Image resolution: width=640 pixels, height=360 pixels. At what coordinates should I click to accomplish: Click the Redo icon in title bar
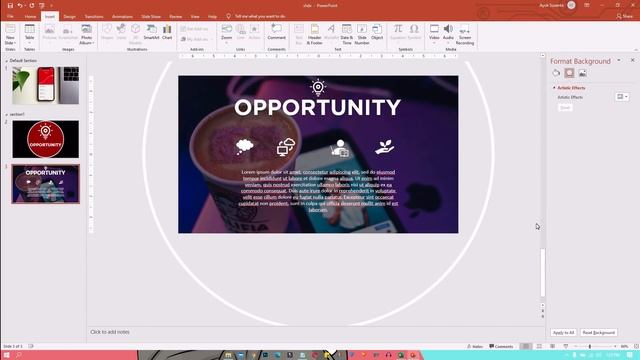(31, 6)
